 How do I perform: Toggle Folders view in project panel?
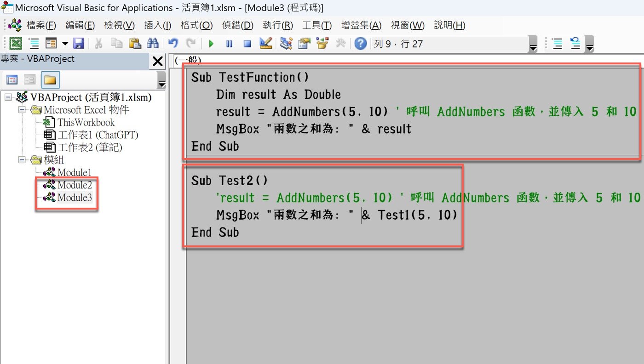click(x=50, y=80)
